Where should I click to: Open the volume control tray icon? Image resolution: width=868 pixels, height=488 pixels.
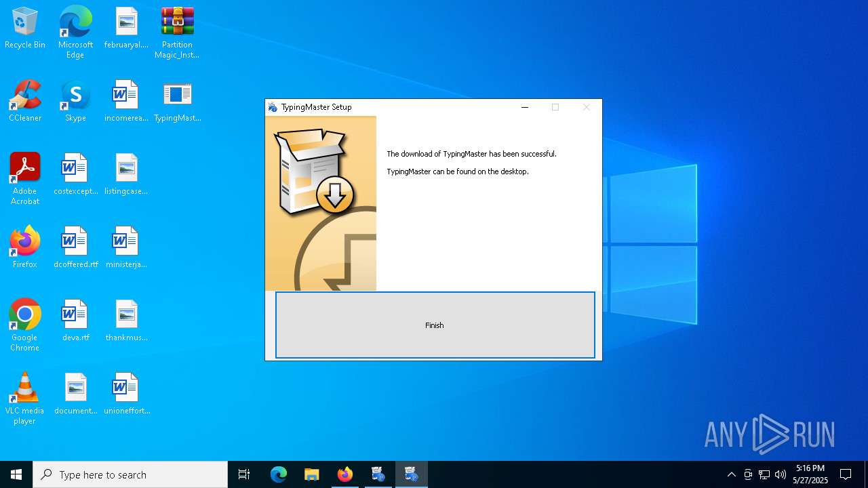tap(781, 474)
